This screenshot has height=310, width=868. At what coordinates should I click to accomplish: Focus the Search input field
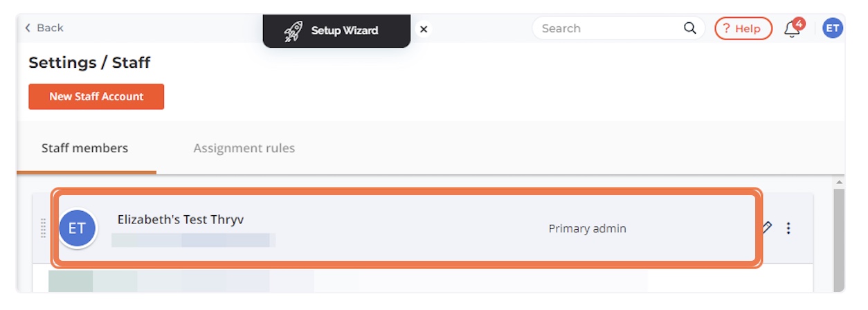[x=609, y=28]
